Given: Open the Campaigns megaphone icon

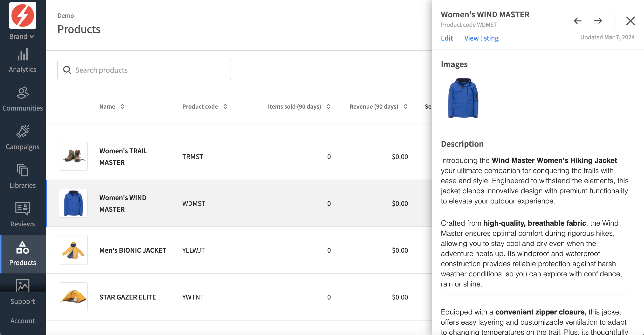Looking at the screenshot, I should pos(23,132).
